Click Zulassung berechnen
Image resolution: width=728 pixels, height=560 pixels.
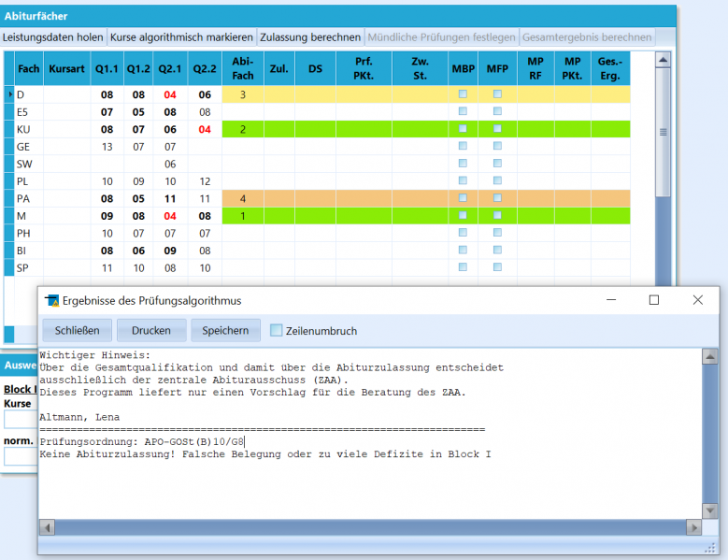tap(310, 37)
